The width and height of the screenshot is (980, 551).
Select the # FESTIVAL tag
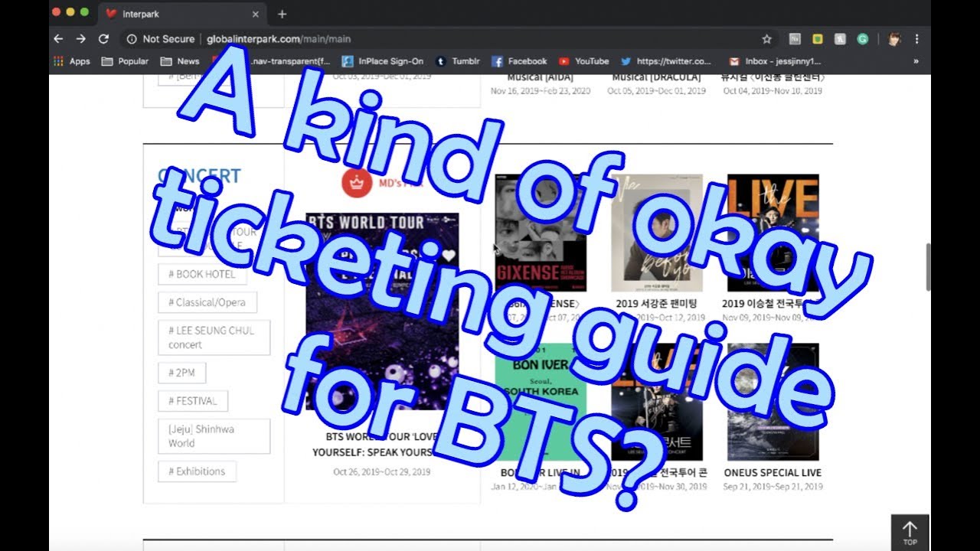[193, 401]
